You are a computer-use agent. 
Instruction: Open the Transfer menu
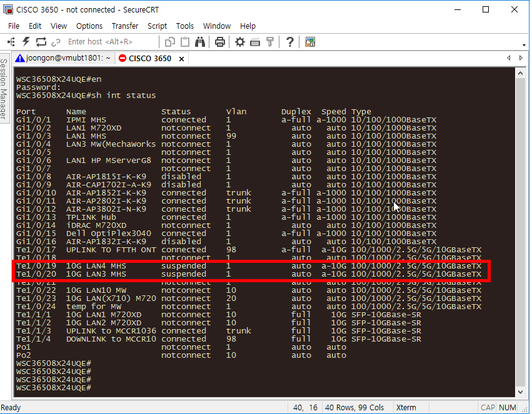tap(125, 26)
